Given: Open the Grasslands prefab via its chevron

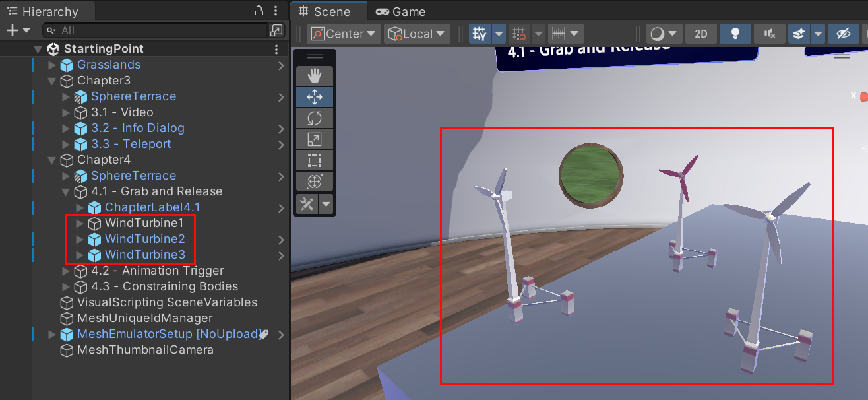Looking at the screenshot, I should tap(281, 65).
